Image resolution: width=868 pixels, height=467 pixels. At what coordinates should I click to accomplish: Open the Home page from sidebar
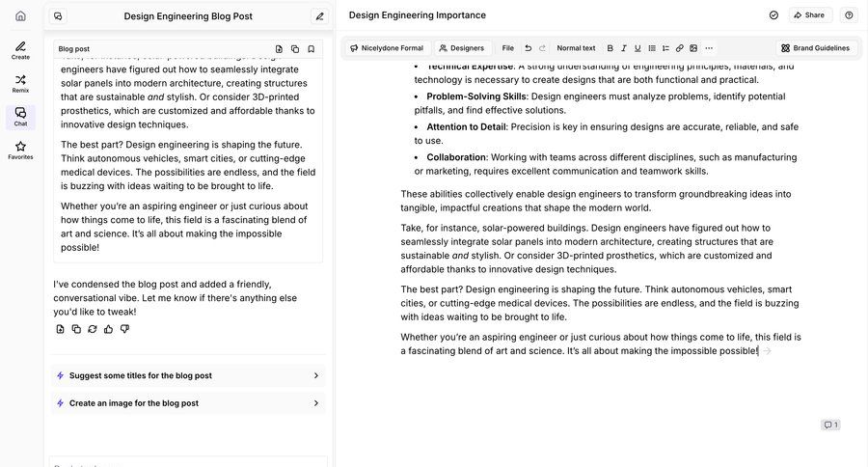20,15
